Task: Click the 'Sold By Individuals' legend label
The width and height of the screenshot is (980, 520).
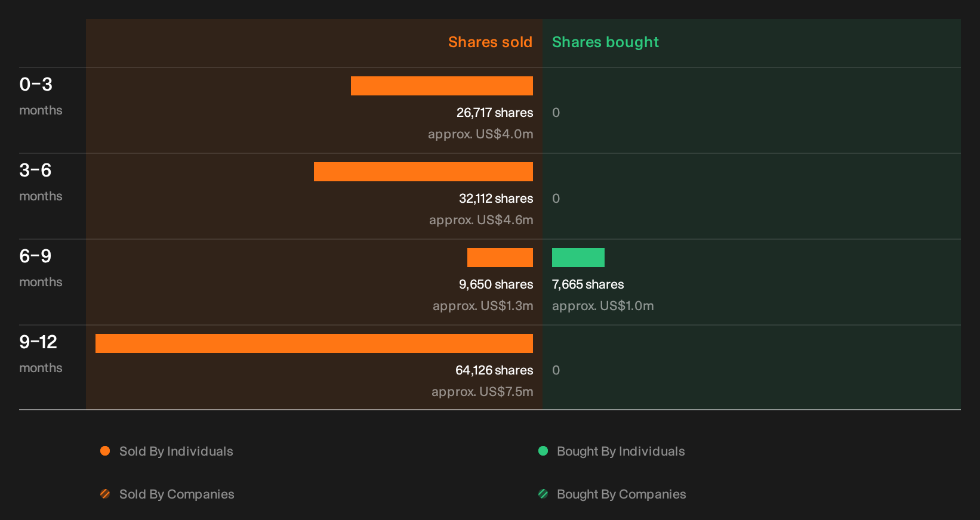Action: tap(176, 451)
